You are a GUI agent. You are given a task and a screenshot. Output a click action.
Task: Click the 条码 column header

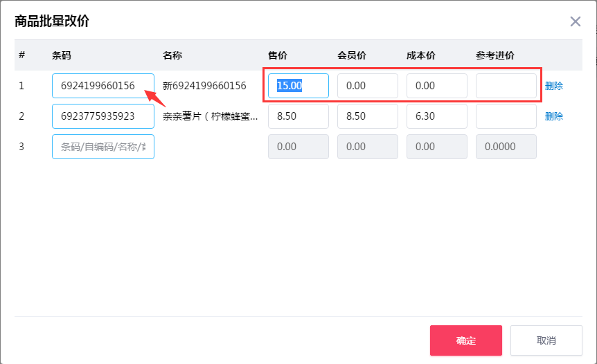pos(62,55)
